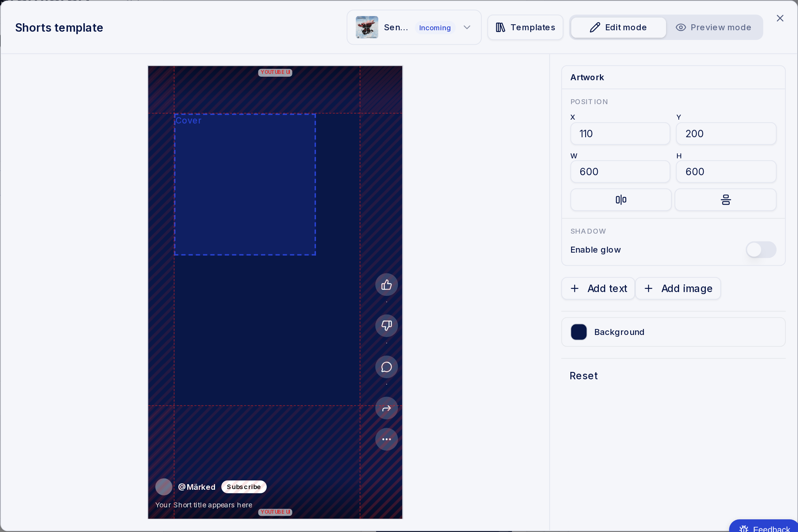Center the artwork vertically with align icon
The image size is (798, 532).
click(726, 200)
